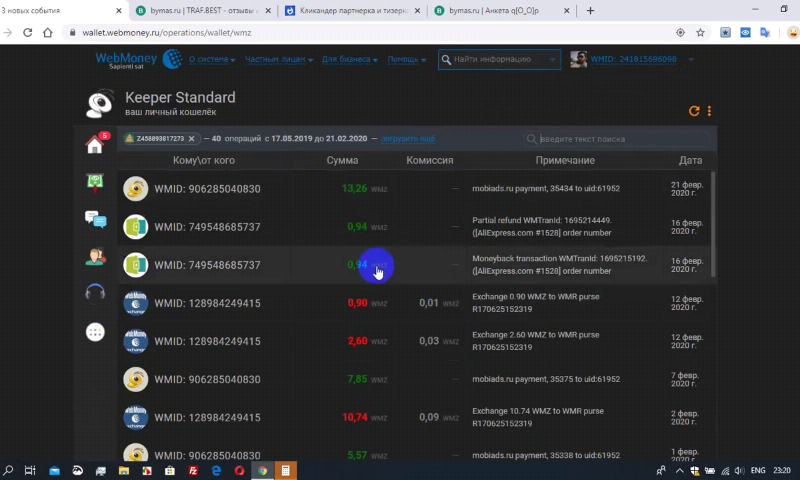Open the "Помощь" menu
Viewport: 800px width, 480px height.
407,60
